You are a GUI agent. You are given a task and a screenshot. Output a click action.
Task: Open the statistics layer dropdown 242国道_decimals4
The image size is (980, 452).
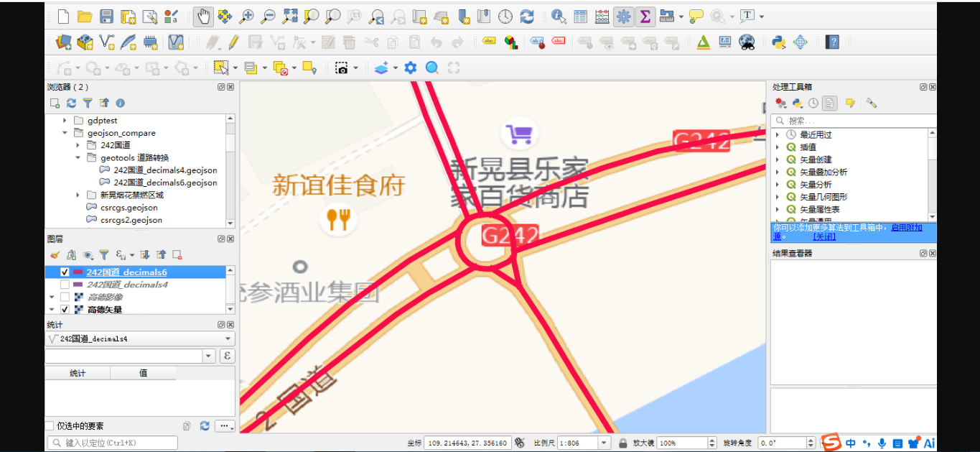click(x=140, y=338)
